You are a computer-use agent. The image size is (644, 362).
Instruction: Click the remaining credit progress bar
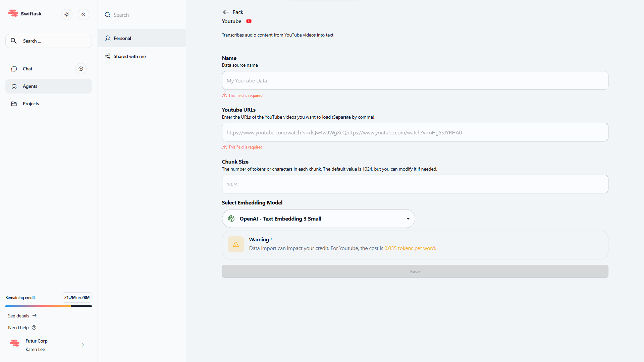pyautogui.click(x=48, y=306)
